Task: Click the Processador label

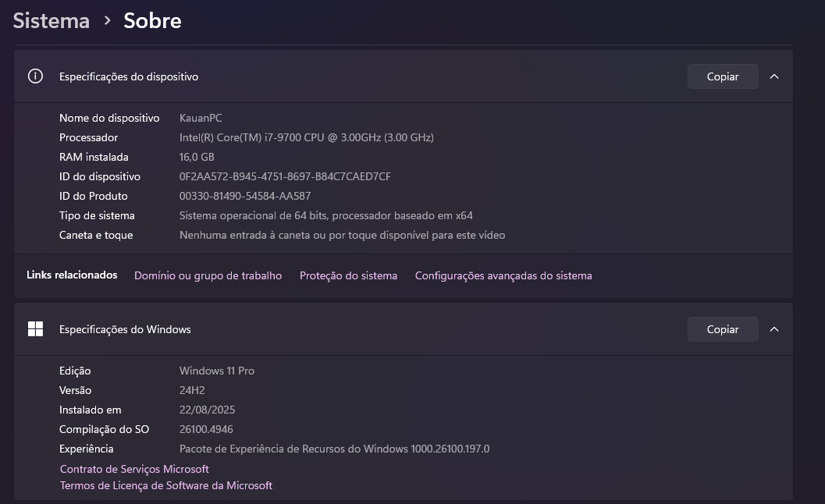Action: pyautogui.click(x=88, y=137)
